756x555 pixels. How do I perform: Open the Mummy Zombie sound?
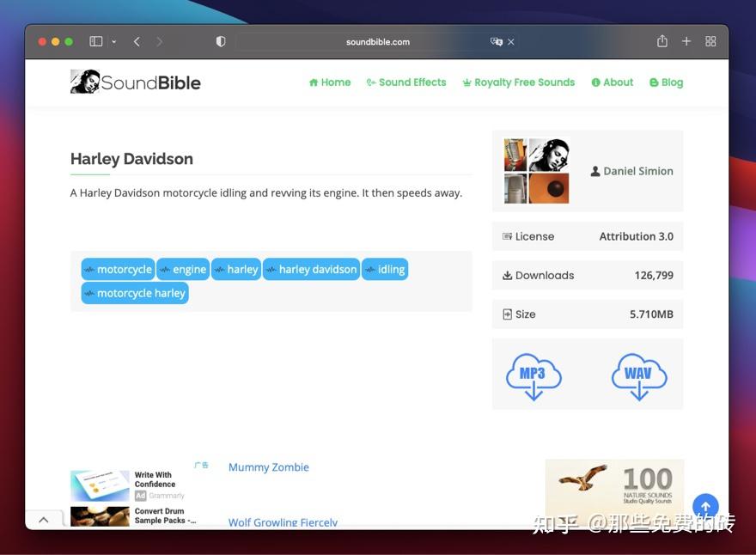pos(268,467)
